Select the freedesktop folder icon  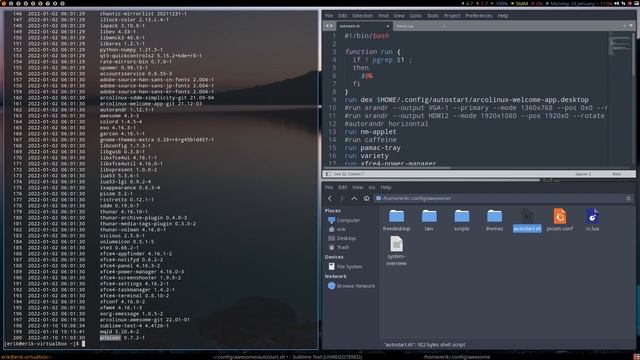(x=396, y=220)
